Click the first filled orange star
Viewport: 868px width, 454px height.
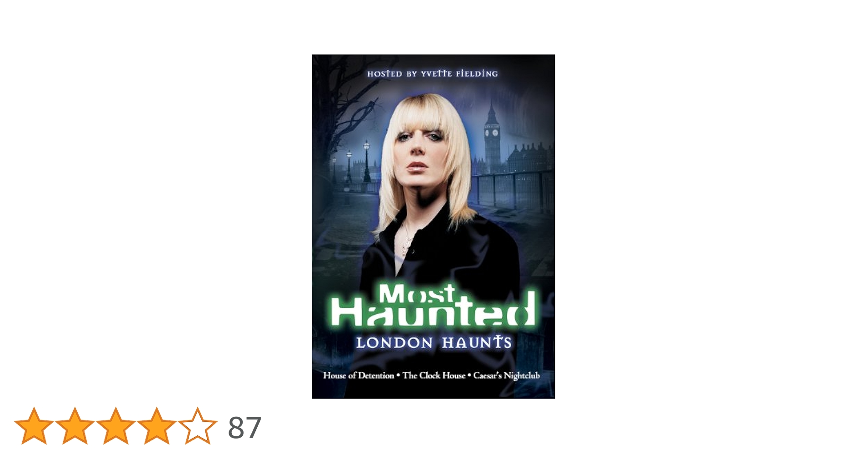[34, 426]
